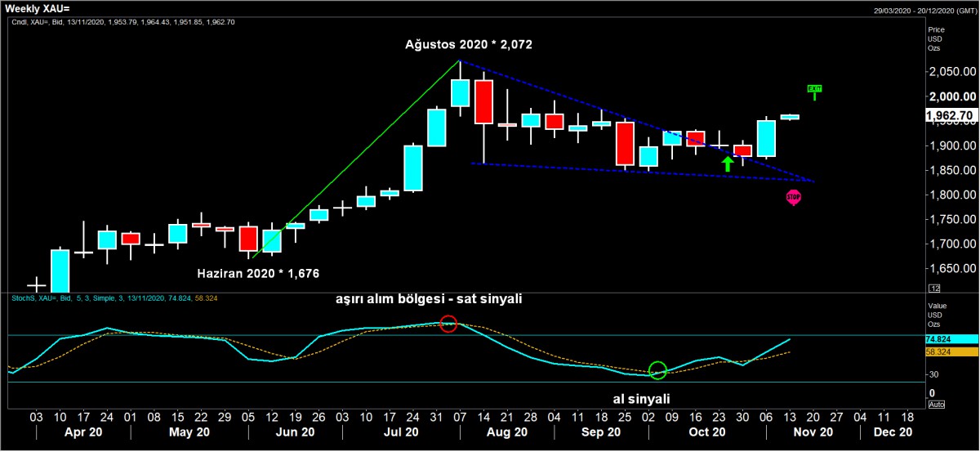Click the green EXIT marker icon
980x452 pixels.
813,90
